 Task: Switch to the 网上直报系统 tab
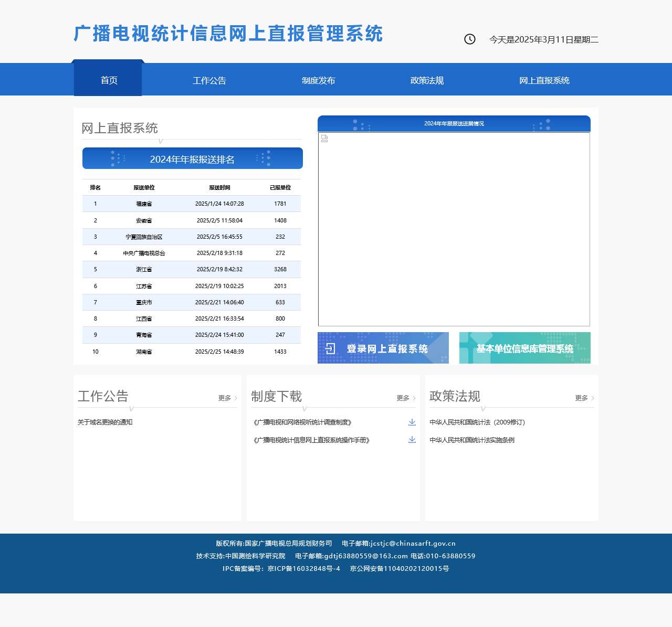point(544,80)
